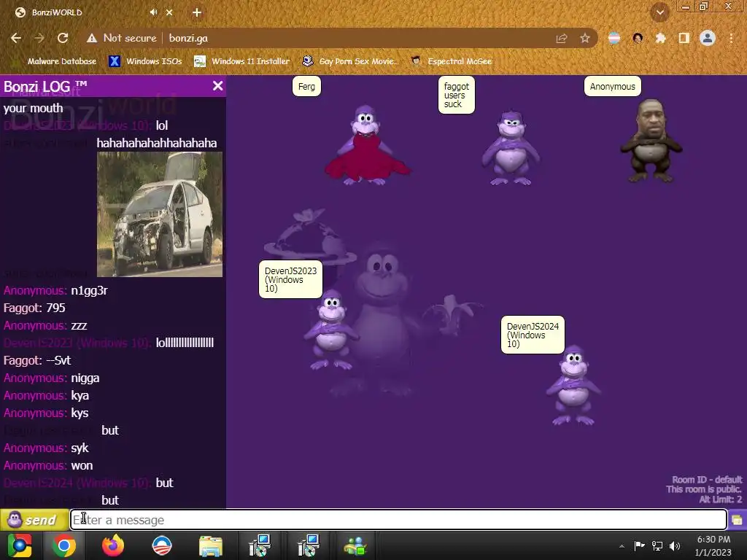Show hidden system tray icons
Screen dimensions: 747x560
point(622,546)
